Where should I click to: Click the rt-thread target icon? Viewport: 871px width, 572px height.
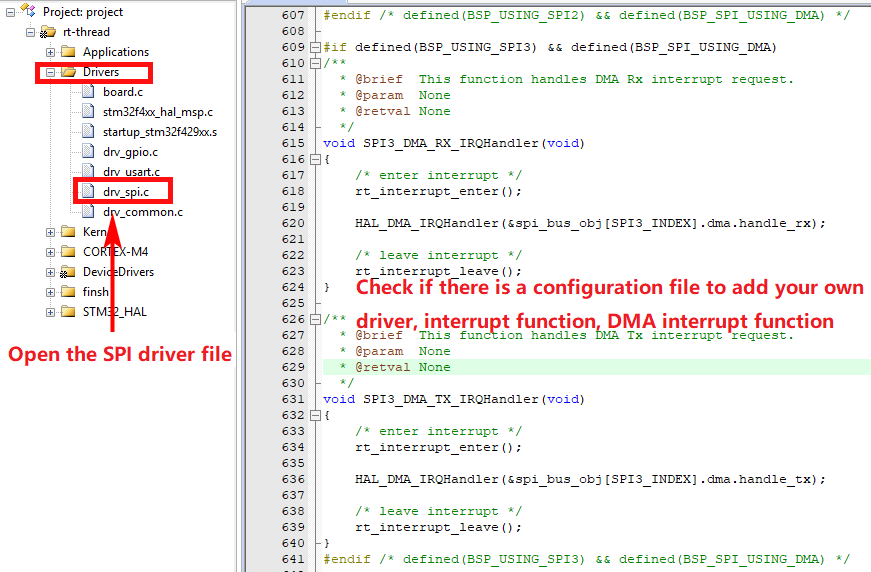coord(48,32)
